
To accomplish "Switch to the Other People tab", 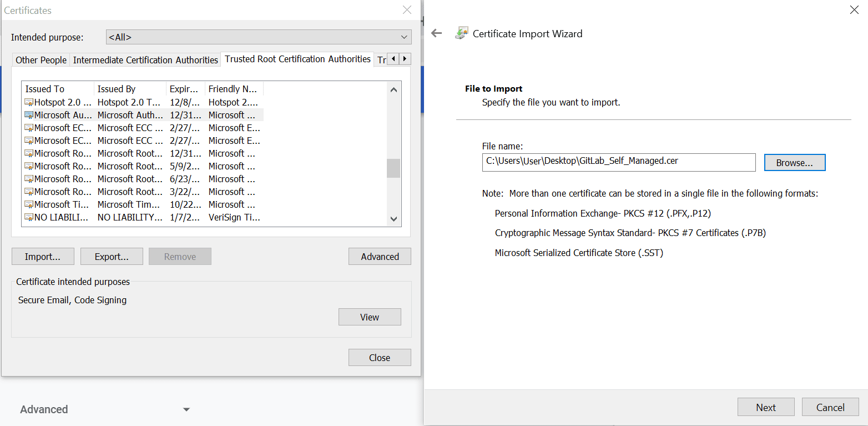I will click(41, 60).
